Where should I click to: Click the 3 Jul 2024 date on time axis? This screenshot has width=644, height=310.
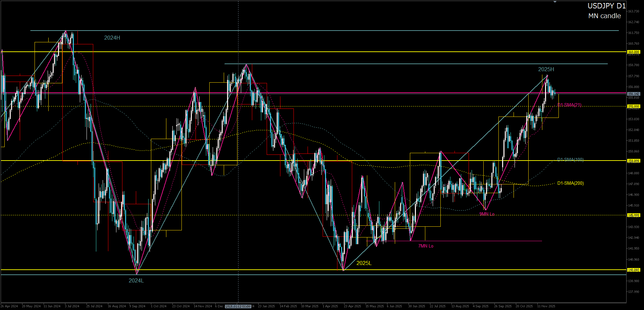72,306
